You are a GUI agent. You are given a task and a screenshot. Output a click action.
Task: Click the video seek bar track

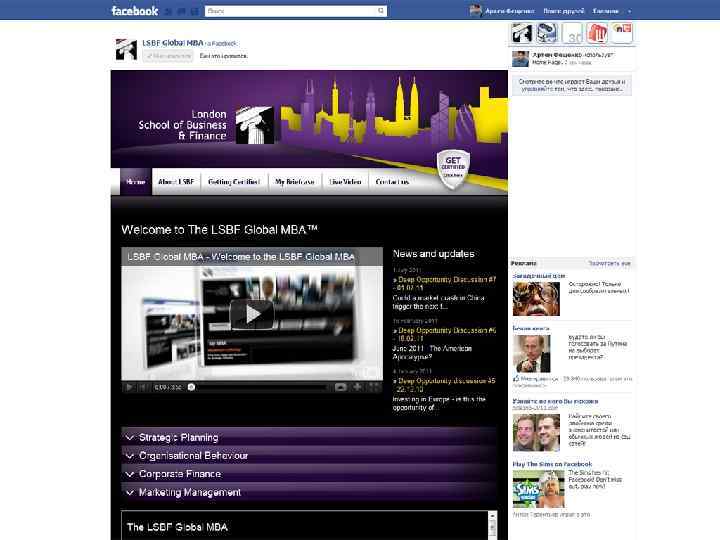pos(261,388)
